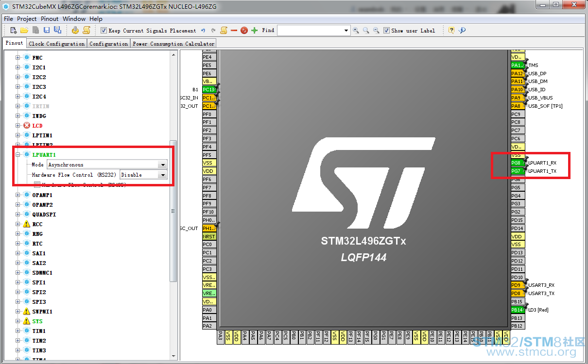Screen dimensions: 588x364
Task: Click the peripheral tree vertical scrollbar
Action: pyautogui.click(x=173, y=211)
